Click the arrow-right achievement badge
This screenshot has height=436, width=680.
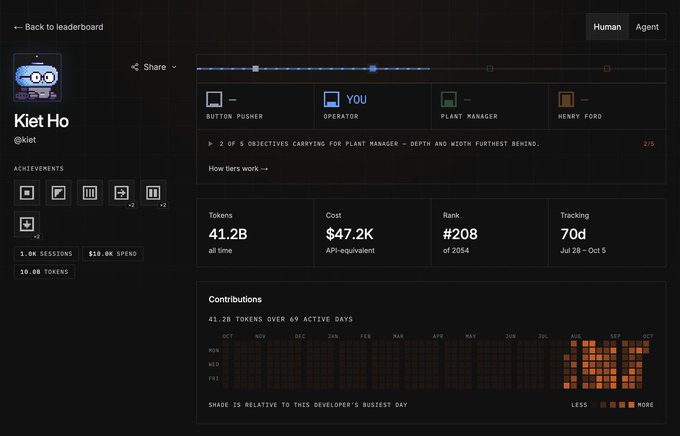pyautogui.click(x=121, y=193)
